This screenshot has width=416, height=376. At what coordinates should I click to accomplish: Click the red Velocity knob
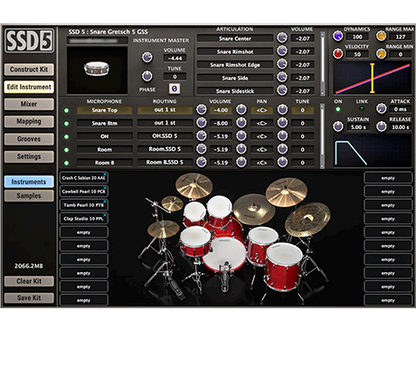tap(338, 53)
